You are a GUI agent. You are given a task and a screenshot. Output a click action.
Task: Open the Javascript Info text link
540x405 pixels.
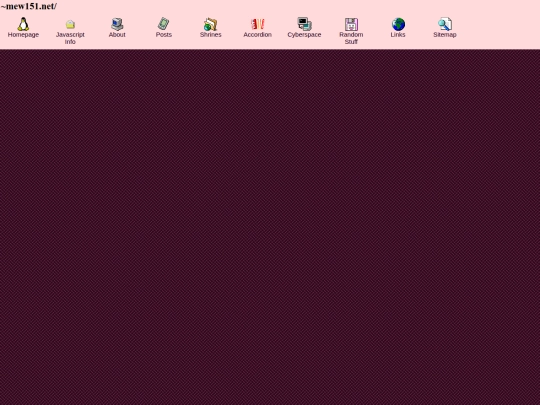tap(70, 38)
